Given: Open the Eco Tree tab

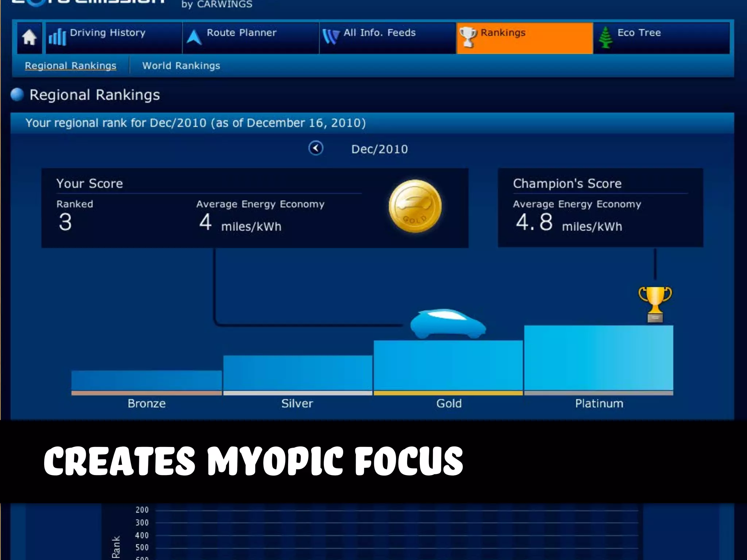Looking at the screenshot, I should click(x=661, y=38).
